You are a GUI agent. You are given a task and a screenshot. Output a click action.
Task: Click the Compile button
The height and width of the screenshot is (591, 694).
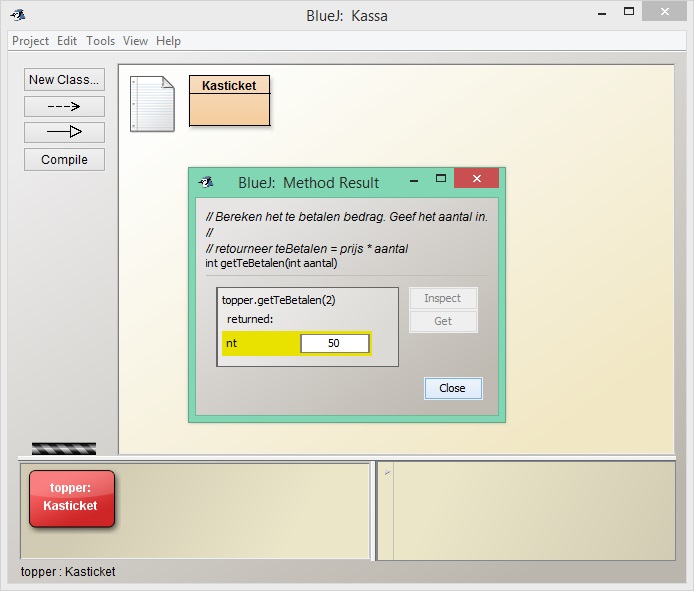pos(64,160)
